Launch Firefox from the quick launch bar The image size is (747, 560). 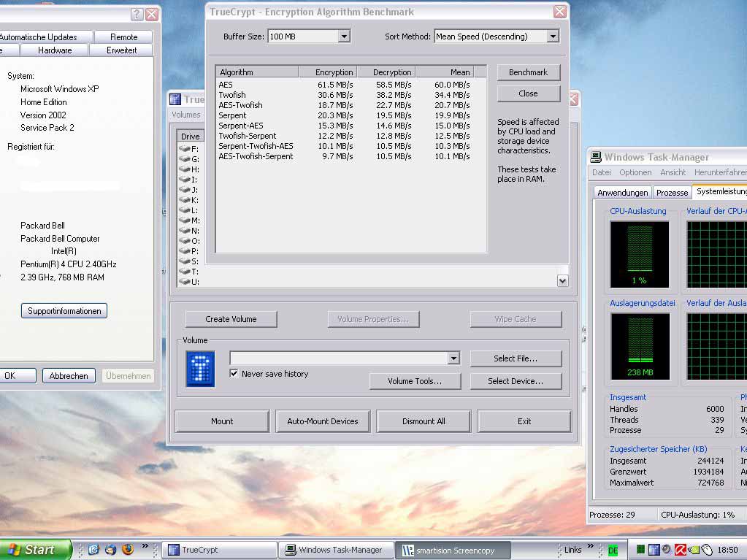tap(128, 550)
